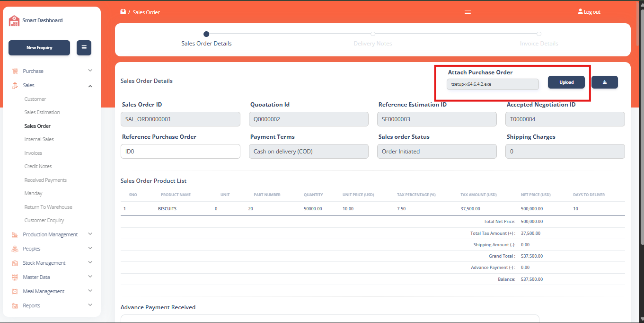Select the Sales Order Details step

[206, 39]
